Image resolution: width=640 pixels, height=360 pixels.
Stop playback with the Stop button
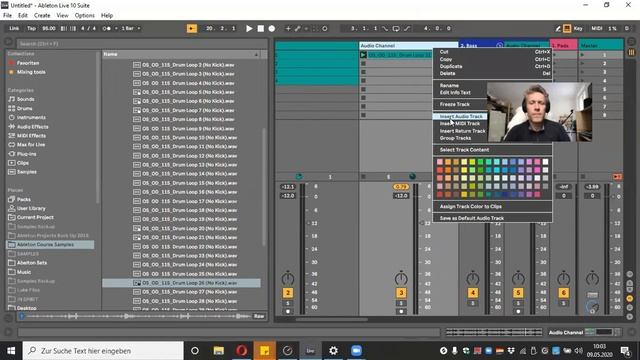(x=260, y=29)
